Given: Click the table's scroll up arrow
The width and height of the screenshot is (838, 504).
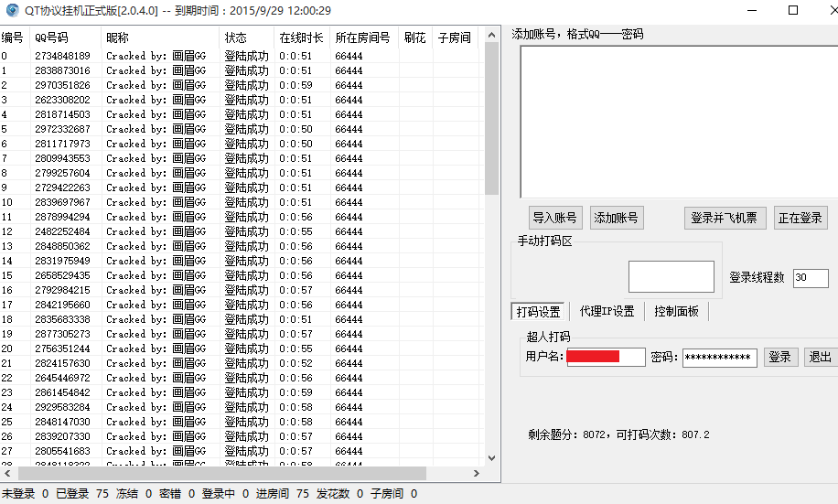Looking at the screenshot, I should click(x=491, y=35).
